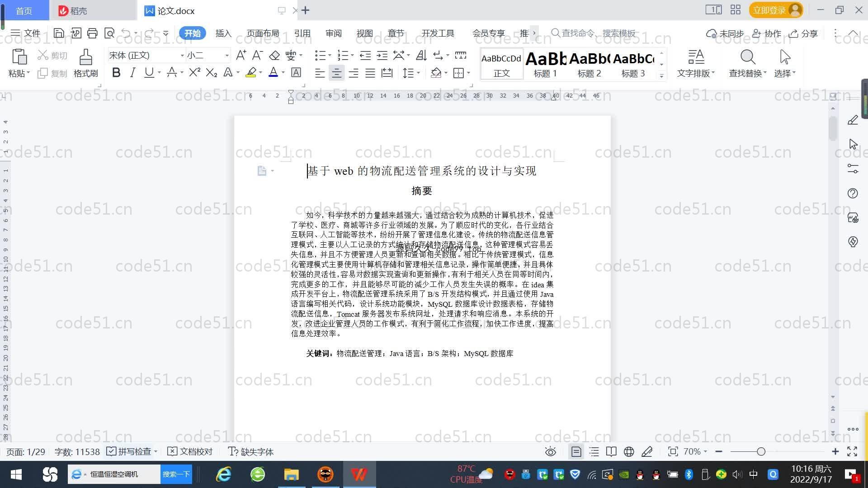Enter fullscreen with expand icon

tap(852, 451)
